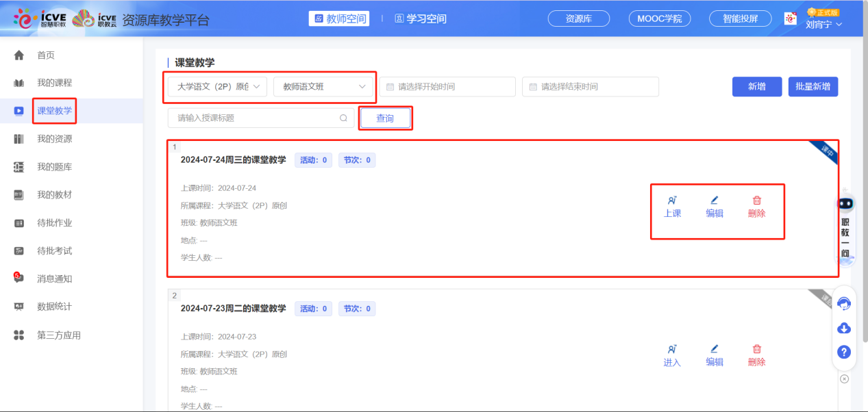This screenshot has width=868, height=412.
Task: Click the cloud download icon on right edge
Action: (843, 328)
